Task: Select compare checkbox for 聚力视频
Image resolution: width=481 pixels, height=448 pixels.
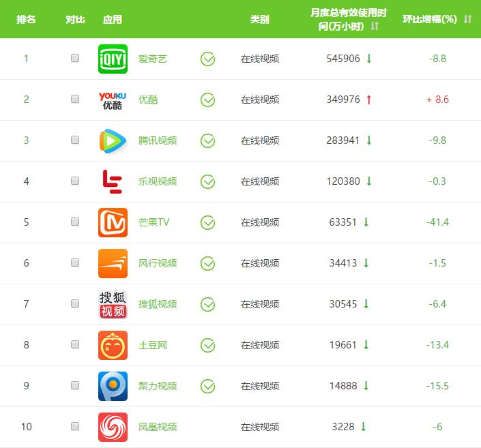Action: point(75,385)
